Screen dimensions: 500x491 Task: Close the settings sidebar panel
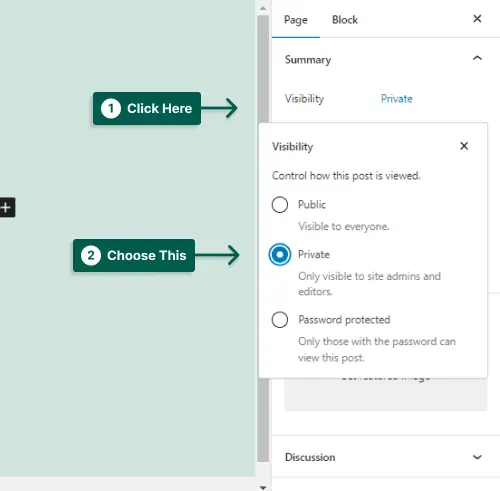tap(477, 19)
